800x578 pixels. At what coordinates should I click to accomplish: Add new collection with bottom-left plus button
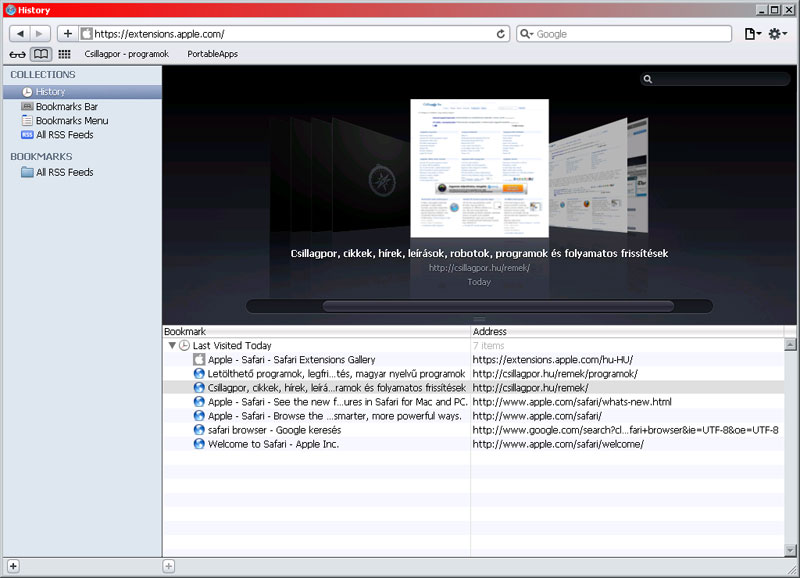(x=13, y=566)
